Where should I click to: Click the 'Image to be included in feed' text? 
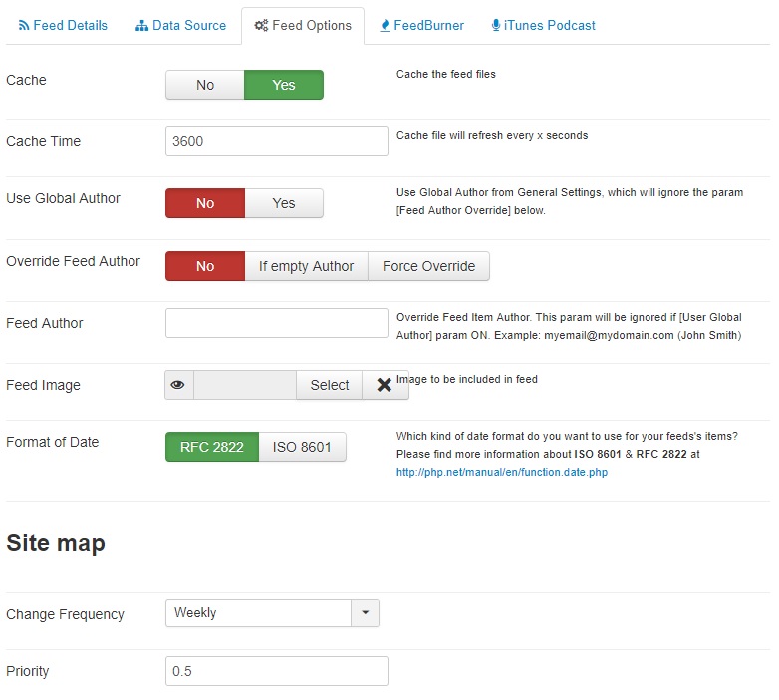467,379
